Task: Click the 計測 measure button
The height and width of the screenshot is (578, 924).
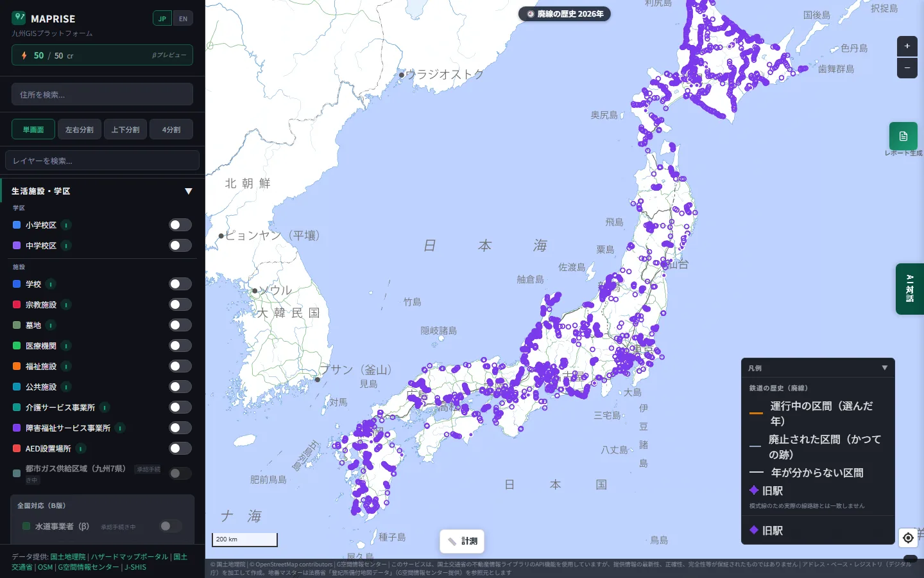Action: 462,541
